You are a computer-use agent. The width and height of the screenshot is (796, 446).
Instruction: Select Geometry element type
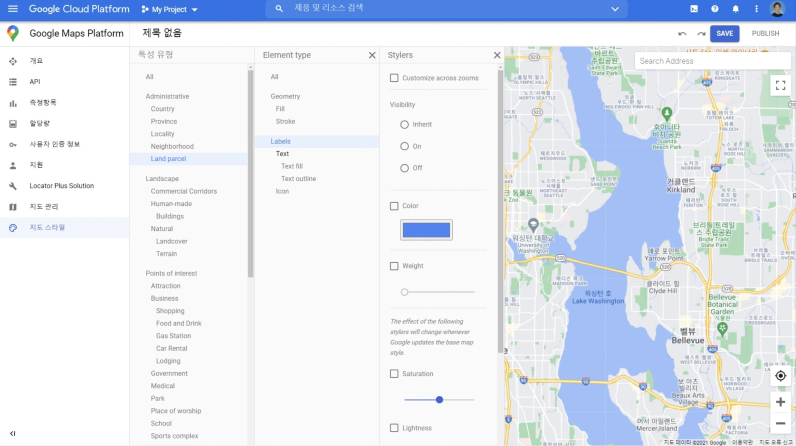285,96
